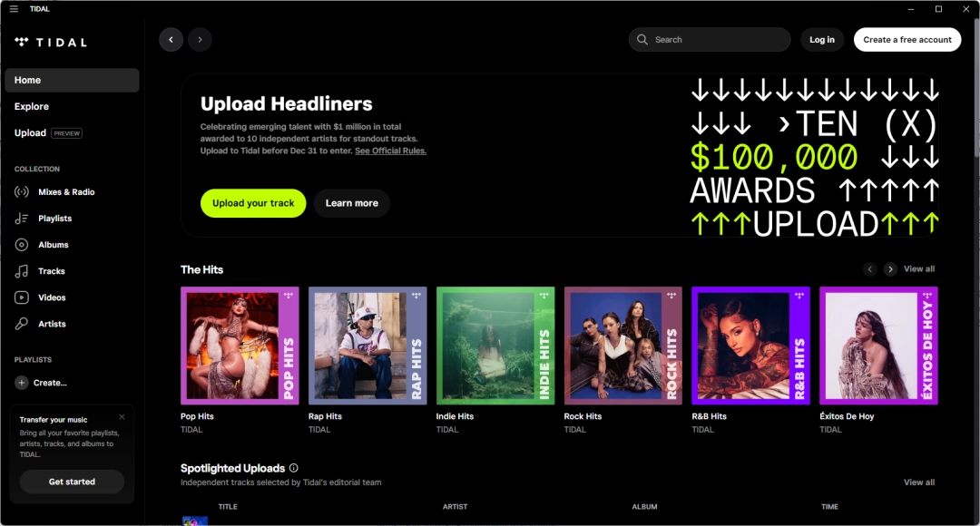Click the Upload your track button
The image size is (980, 526).
pyautogui.click(x=252, y=203)
